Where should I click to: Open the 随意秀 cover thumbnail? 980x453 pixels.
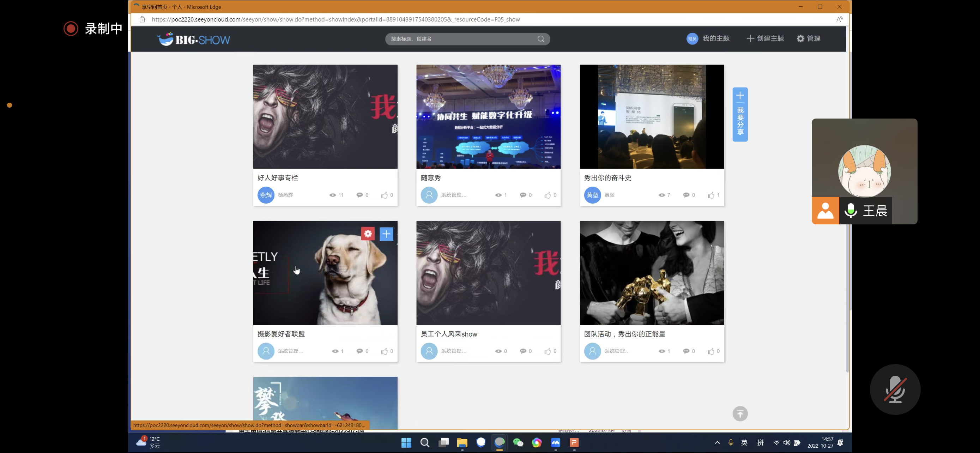[489, 116]
